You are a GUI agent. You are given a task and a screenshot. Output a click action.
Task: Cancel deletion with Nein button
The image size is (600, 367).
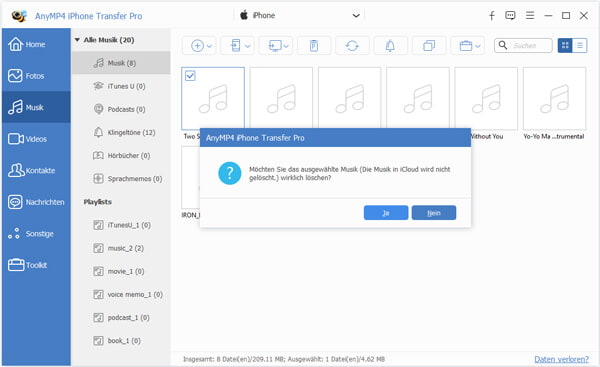click(434, 213)
